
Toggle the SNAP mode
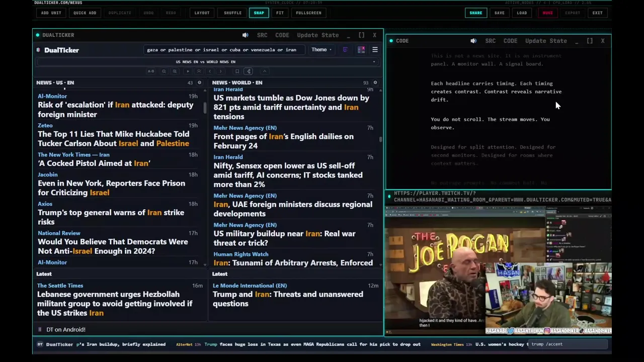[259, 13]
